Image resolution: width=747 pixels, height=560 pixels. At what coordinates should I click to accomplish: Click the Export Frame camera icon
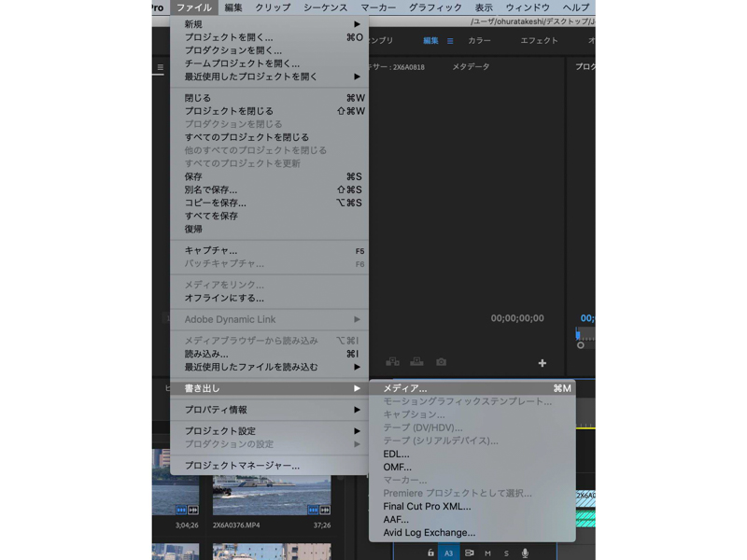click(441, 362)
